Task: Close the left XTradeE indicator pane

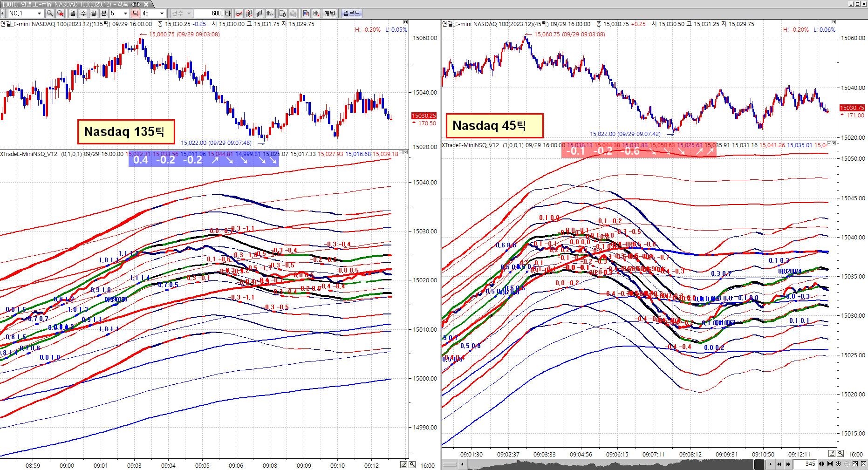Action: coord(406,152)
